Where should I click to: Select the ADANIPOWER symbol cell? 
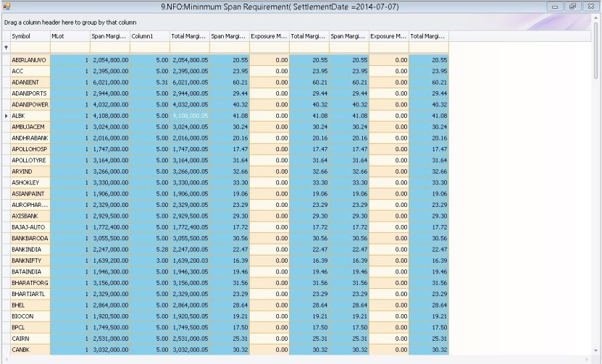coord(30,104)
